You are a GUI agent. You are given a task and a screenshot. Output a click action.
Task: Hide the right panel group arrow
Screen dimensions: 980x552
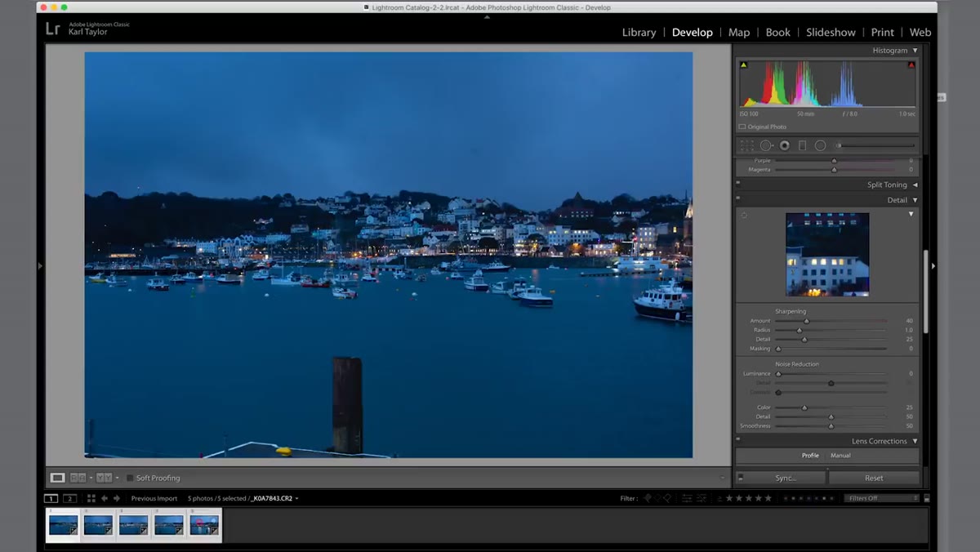pyautogui.click(x=933, y=265)
